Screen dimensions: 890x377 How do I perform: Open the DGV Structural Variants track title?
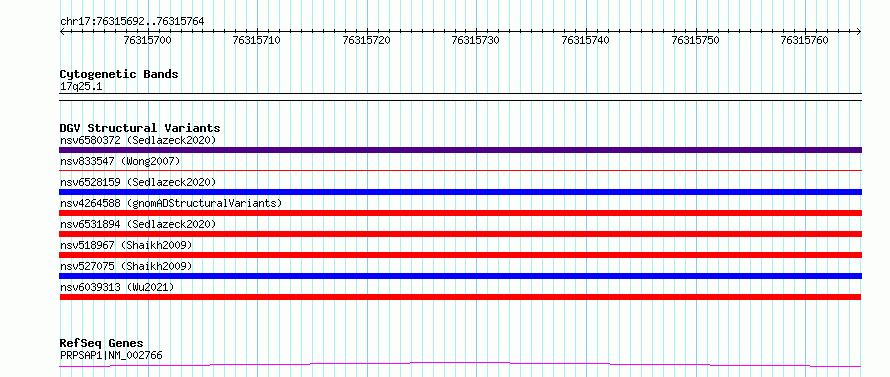[140, 128]
